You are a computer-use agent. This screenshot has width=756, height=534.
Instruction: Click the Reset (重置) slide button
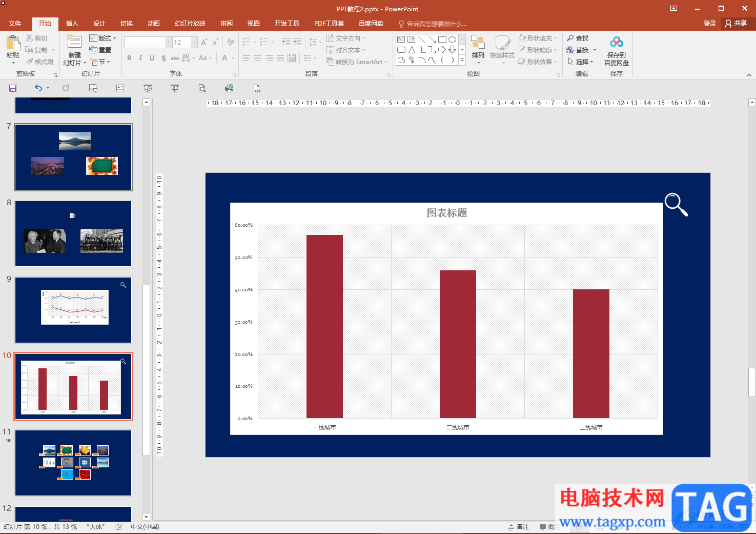tap(100, 50)
